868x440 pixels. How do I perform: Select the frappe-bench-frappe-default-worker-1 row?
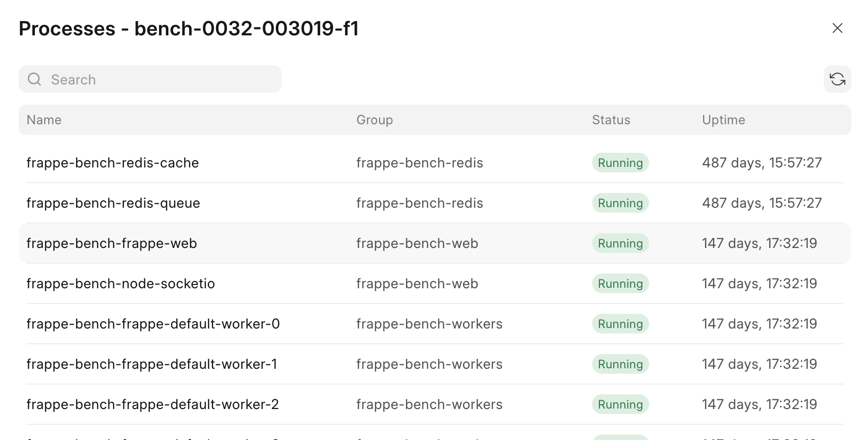click(151, 364)
